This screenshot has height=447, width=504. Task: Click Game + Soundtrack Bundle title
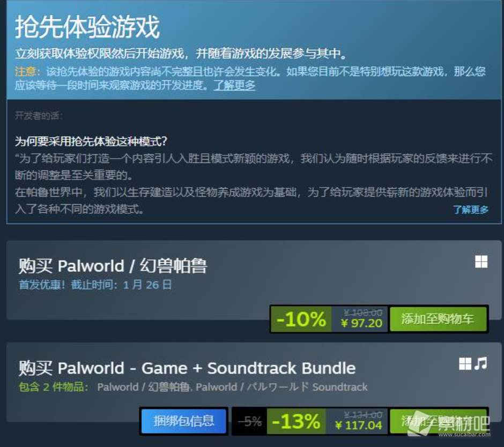tap(187, 368)
